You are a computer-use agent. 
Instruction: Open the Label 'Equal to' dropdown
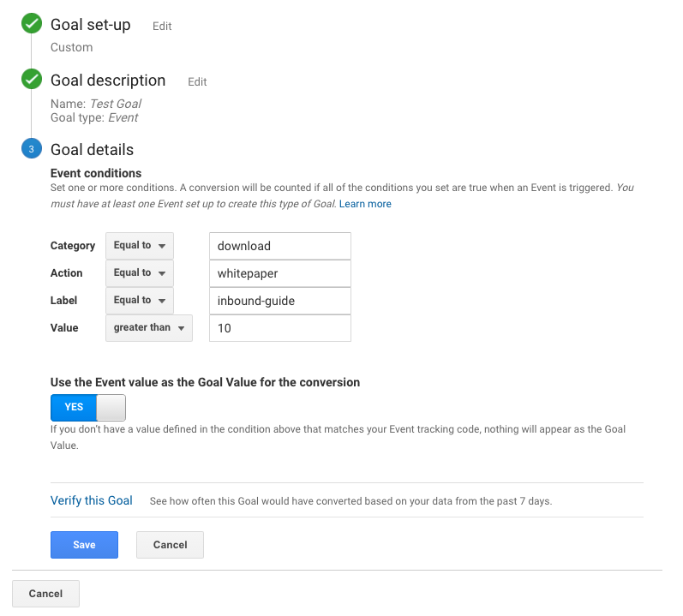coord(140,301)
